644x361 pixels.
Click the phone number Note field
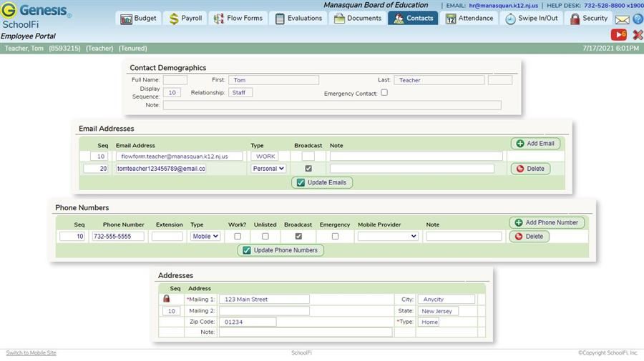click(x=464, y=237)
